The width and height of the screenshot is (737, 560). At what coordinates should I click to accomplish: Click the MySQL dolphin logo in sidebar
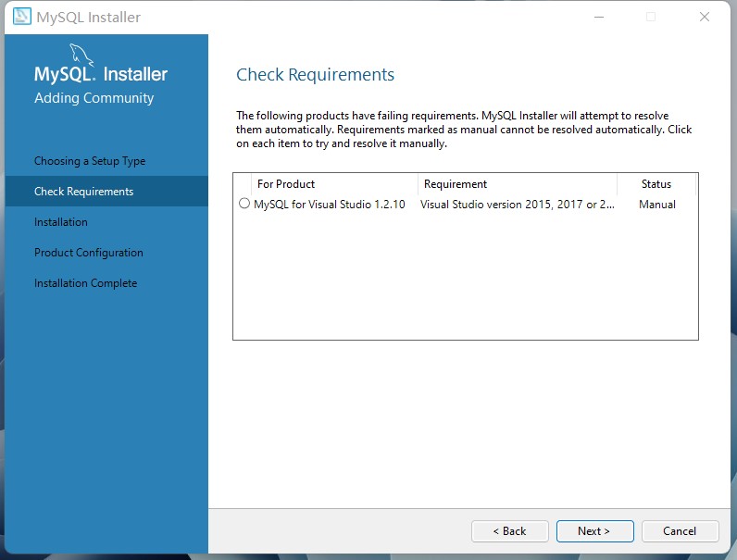pos(81,55)
